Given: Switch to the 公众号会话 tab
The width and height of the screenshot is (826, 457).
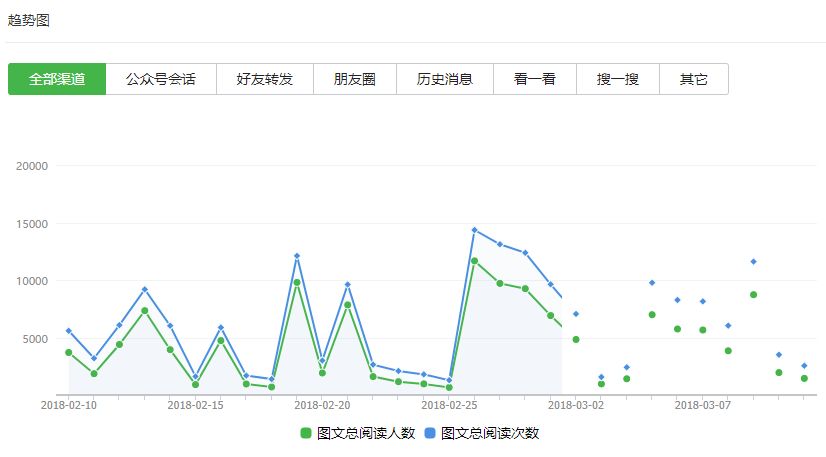Looking at the screenshot, I should pos(161,79).
